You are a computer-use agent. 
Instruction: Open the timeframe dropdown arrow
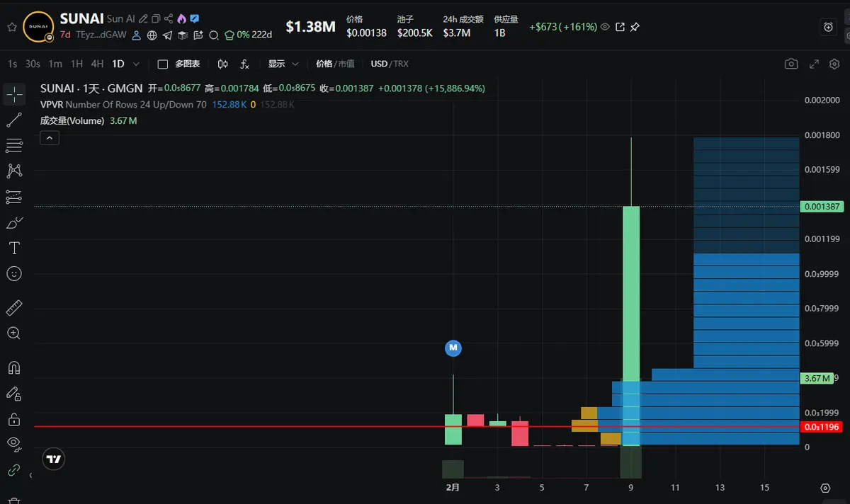136,64
